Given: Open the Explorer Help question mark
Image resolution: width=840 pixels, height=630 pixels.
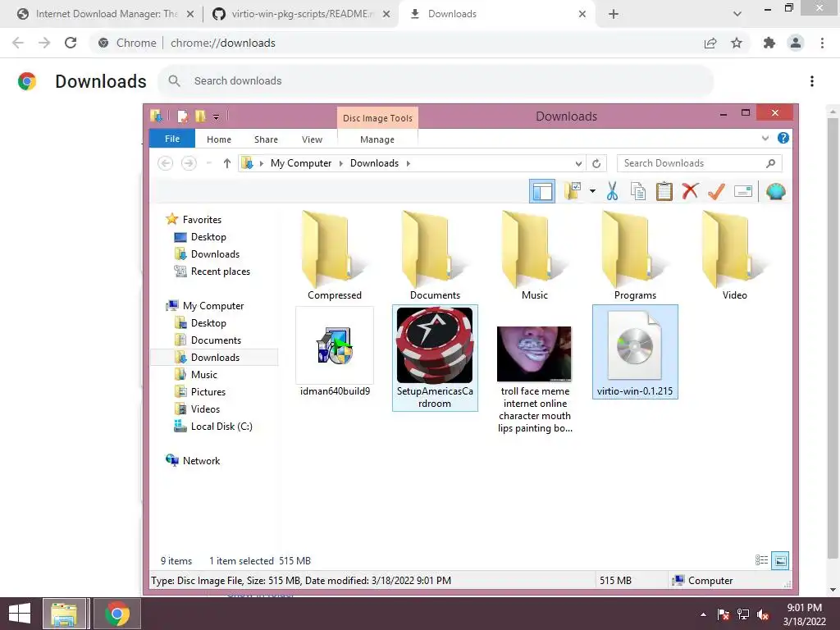Looking at the screenshot, I should tap(783, 138).
